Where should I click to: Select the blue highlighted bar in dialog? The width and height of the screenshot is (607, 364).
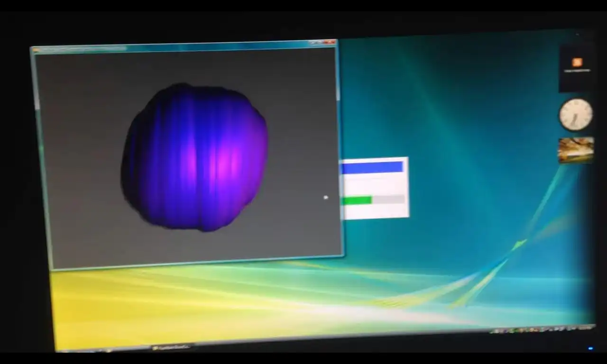pyautogui.click(x=372, y=167)
